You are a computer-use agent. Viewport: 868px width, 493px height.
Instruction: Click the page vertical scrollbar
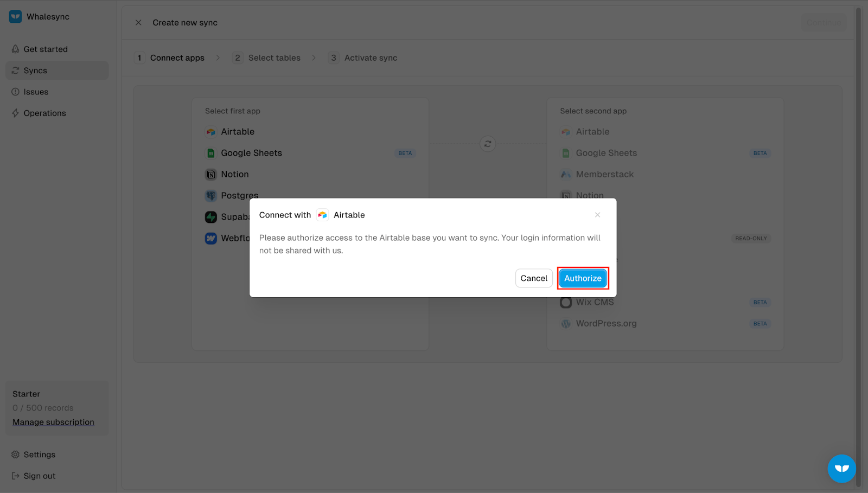point(858,247)
